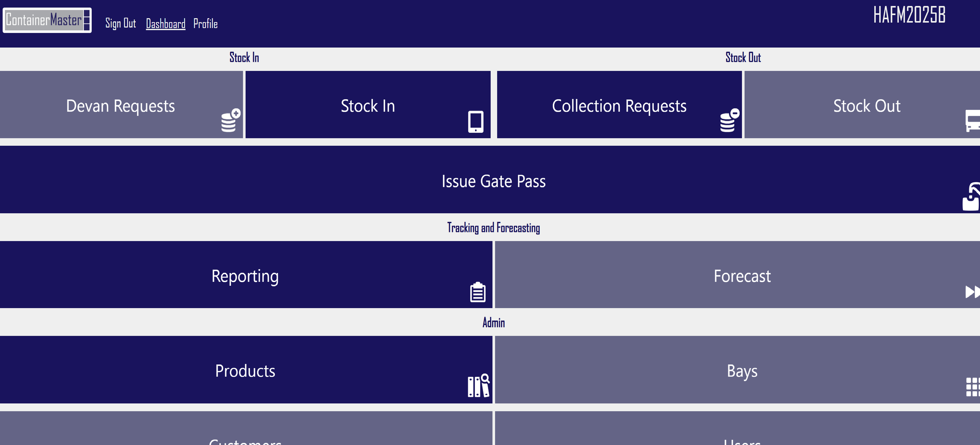980x445 pixels.
Task: Select the Stock In tile
Action: pyautogui.click(x=367, y=105)
